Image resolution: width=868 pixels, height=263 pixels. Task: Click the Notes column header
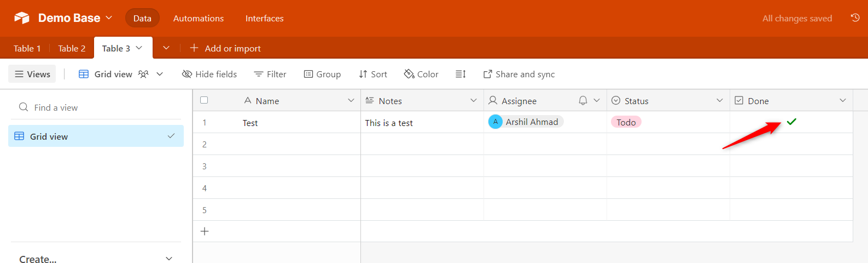tap(422, 101)
